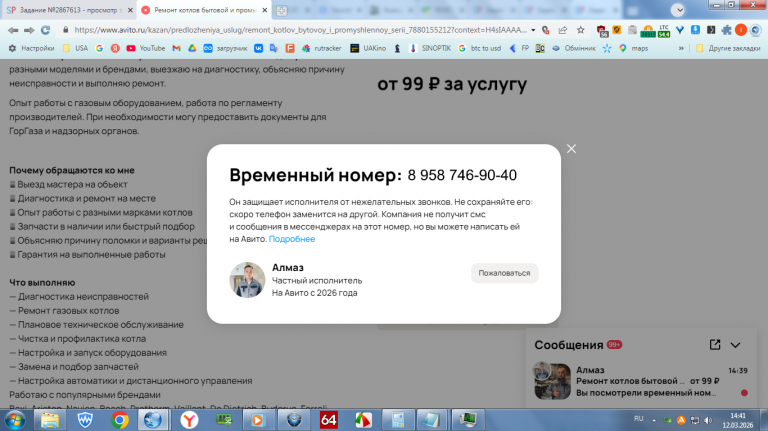Open the Подробнее link
The height and width of the screenshot is (431, 768).
click(x=292, y=239)
